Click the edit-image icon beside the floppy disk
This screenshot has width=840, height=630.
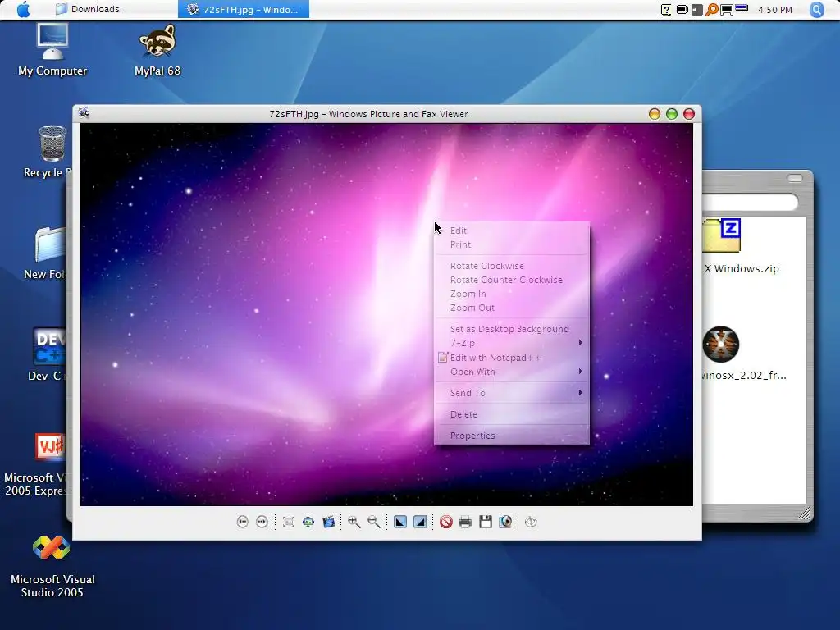pyautogui.click(x=505, y=522)
